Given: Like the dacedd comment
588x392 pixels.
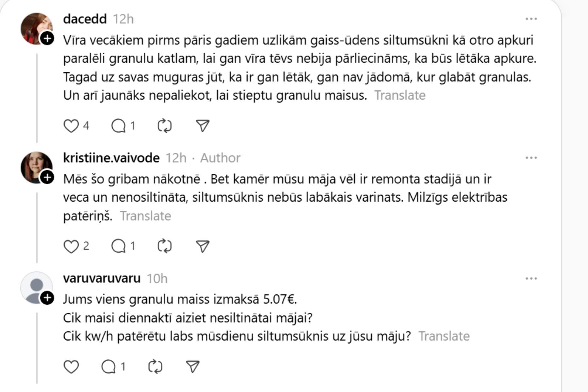Looking at the screenshot, I should click(x=71, y=126).
